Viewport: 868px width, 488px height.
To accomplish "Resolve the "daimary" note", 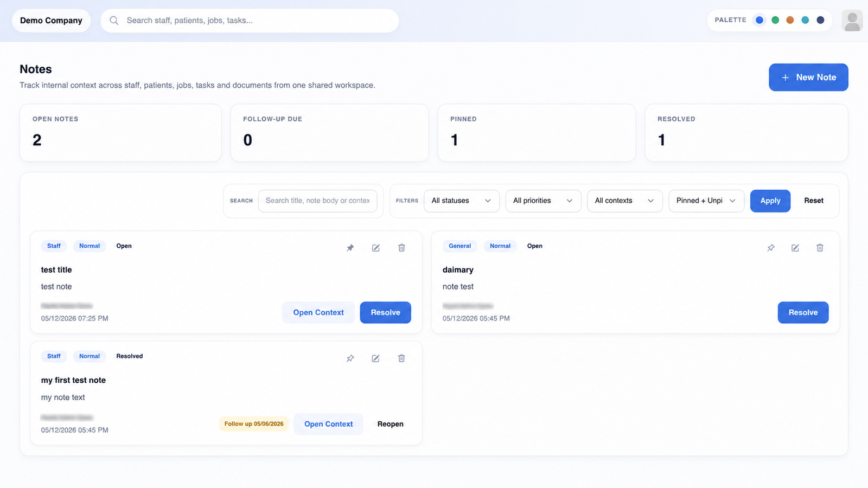I will [803, 312].
